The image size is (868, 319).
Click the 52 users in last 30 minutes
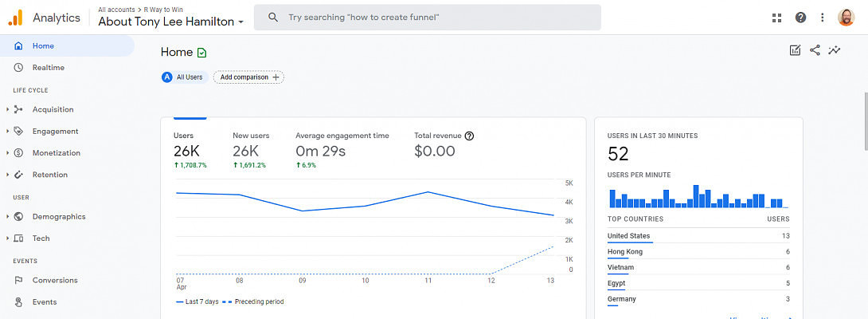tap(618, 154)
